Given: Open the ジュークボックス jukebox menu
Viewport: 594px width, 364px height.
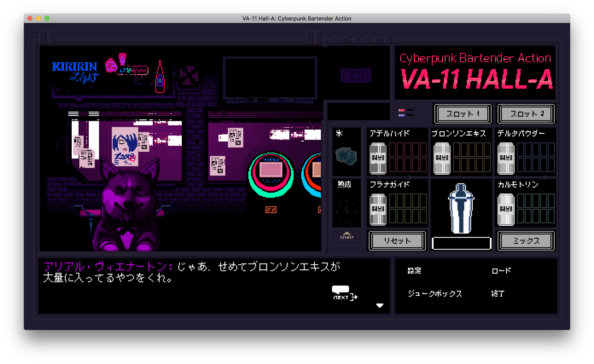Looking at the screenshot, I should pyautogui.click(x=435, y=294).
